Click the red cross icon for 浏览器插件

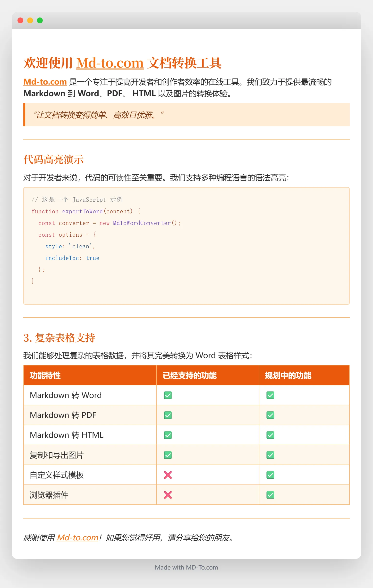(x=168, y=495)
